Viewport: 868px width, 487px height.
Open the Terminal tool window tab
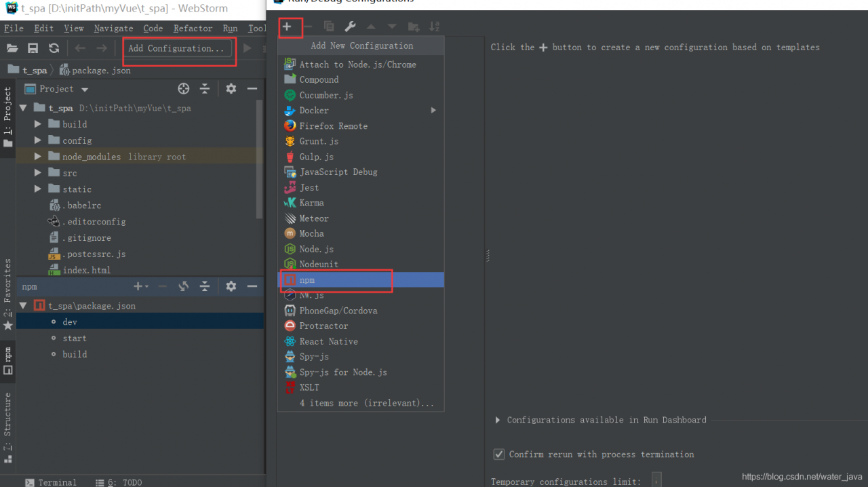tap(51, 482)
